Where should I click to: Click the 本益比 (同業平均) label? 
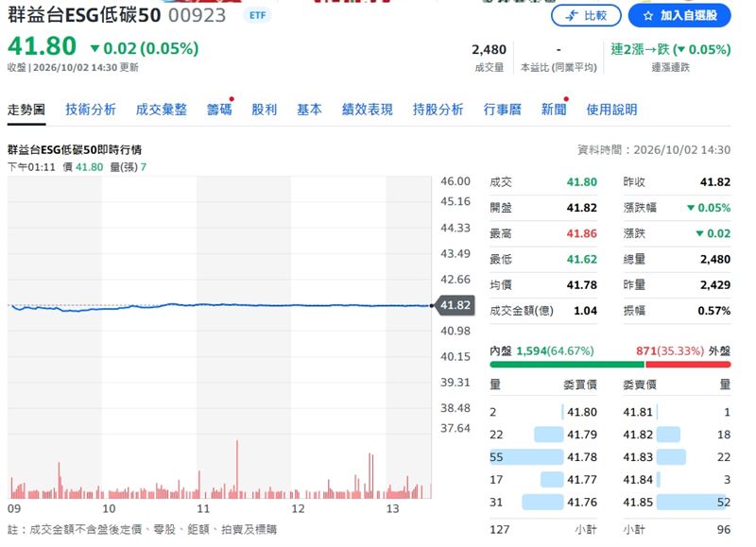[x=558, y=67]
